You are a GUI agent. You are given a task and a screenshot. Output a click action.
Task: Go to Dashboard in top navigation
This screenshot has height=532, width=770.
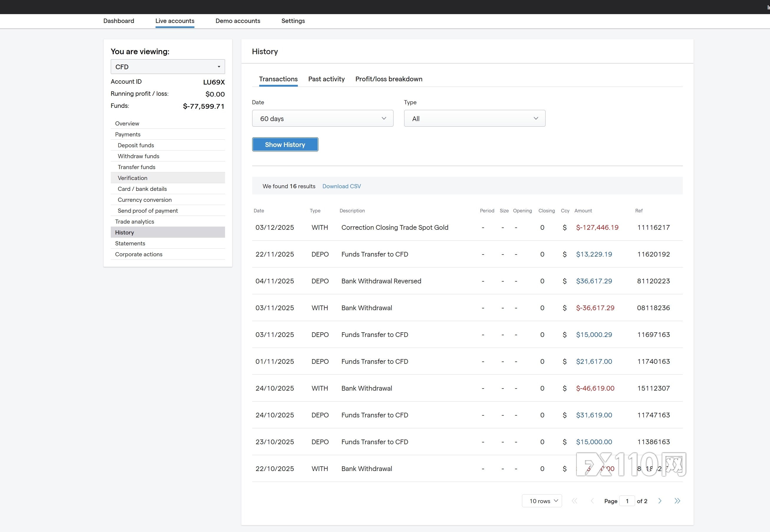tap(119, 21)
